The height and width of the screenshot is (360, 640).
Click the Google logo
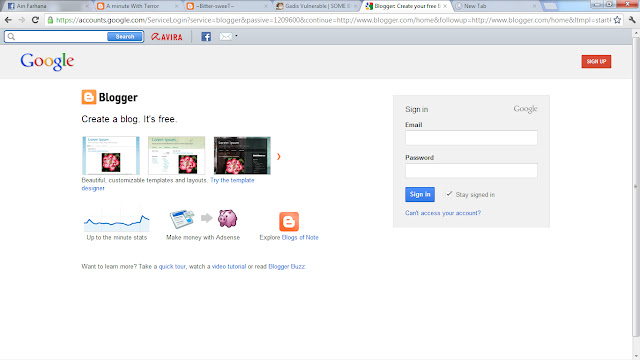point(47,62)
